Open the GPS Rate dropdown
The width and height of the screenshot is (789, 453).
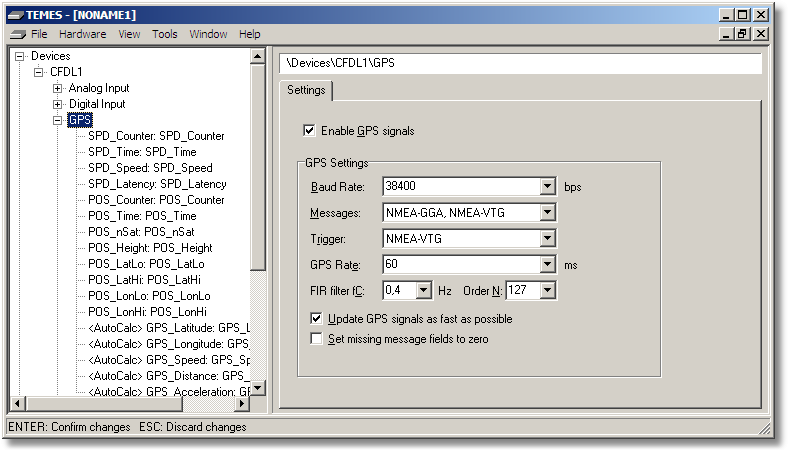(x=547, y=264)
